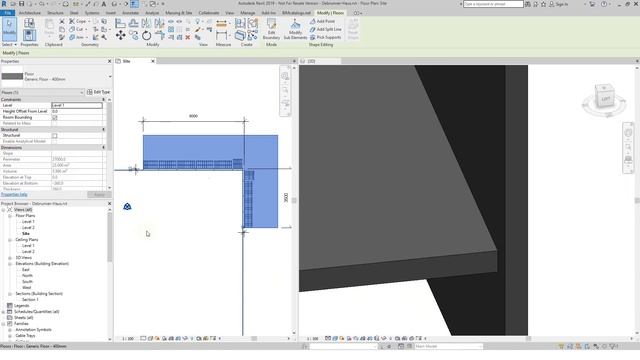Open the Structure ribbon tab
This screenshot has height=360, width=640.
(x=55, y=13)
